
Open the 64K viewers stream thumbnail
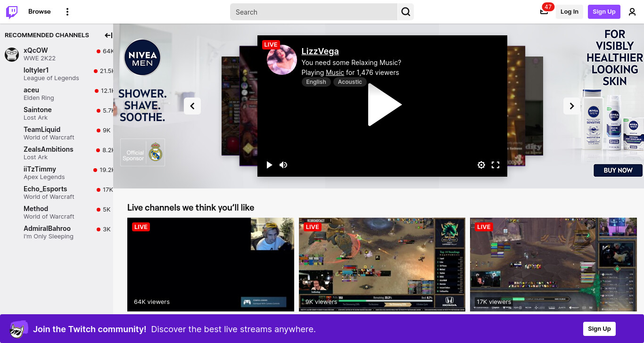(x=211, y=264)
